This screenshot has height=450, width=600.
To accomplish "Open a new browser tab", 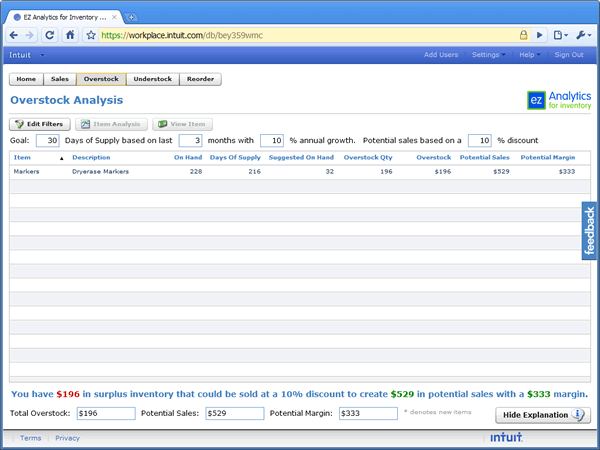I will point(131,17).
